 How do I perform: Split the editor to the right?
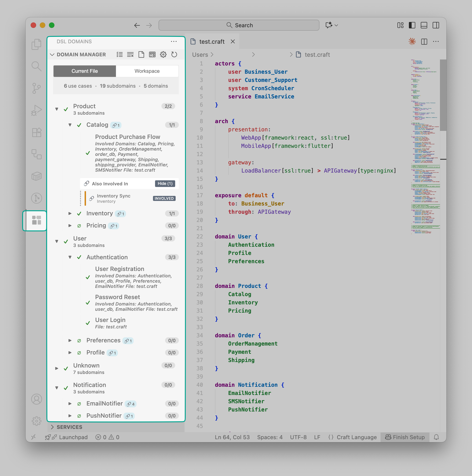tap(424, 41)
